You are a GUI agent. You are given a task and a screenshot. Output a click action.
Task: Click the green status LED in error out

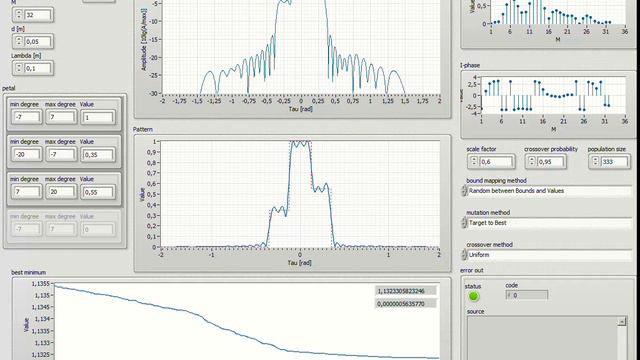(x=473, y=296)
